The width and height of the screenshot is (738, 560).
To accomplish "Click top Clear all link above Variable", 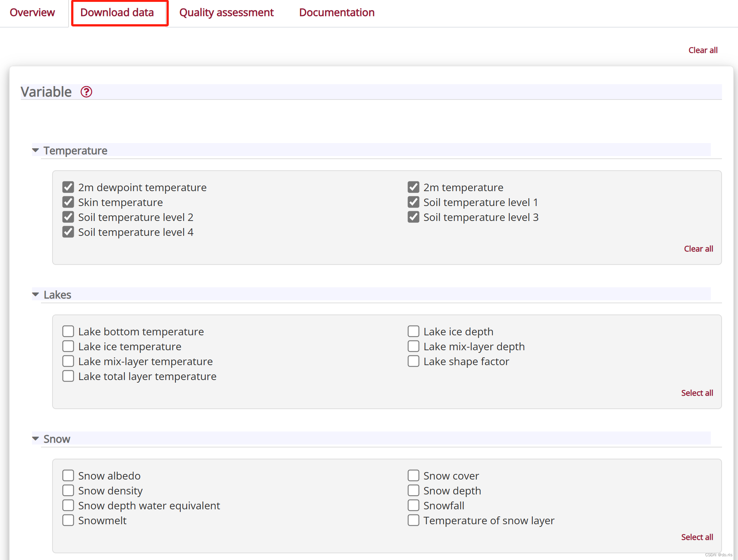I will click(703, 50).
